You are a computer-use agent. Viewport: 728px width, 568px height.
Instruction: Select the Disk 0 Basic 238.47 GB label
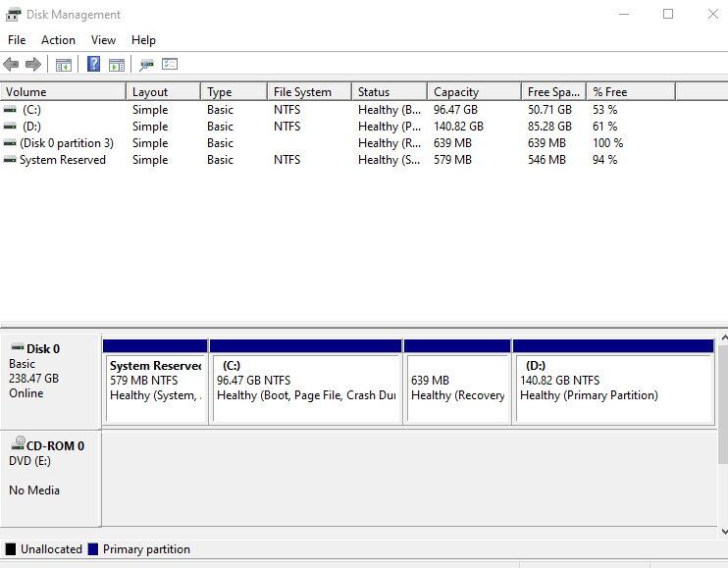(51, 381)
